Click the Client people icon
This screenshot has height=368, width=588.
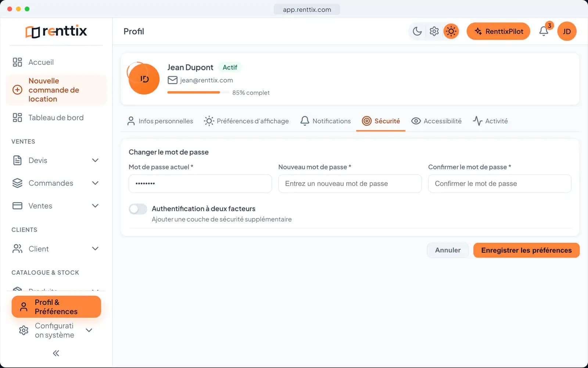coord(17,249)
